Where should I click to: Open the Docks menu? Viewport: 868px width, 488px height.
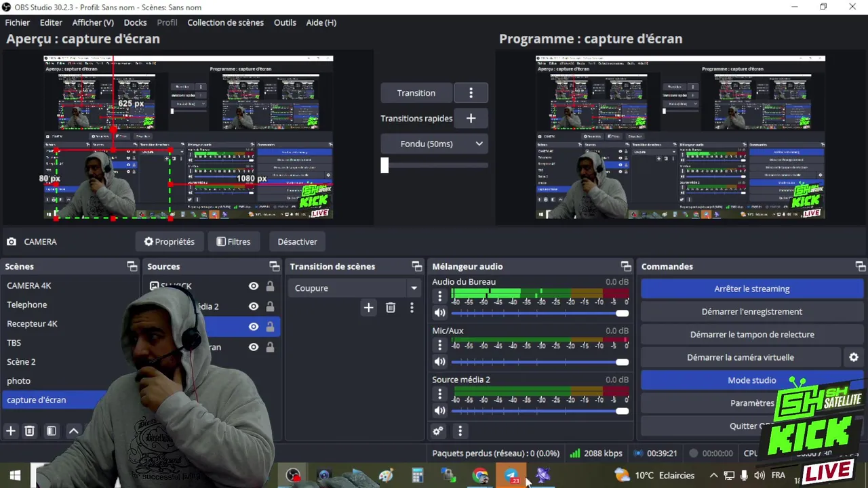pyautogui.click(x=135, y=22)
